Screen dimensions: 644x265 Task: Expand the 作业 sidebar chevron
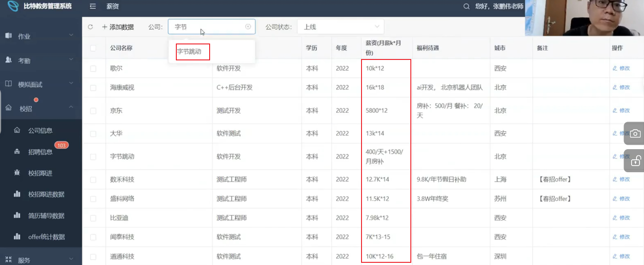coord(71,35)
